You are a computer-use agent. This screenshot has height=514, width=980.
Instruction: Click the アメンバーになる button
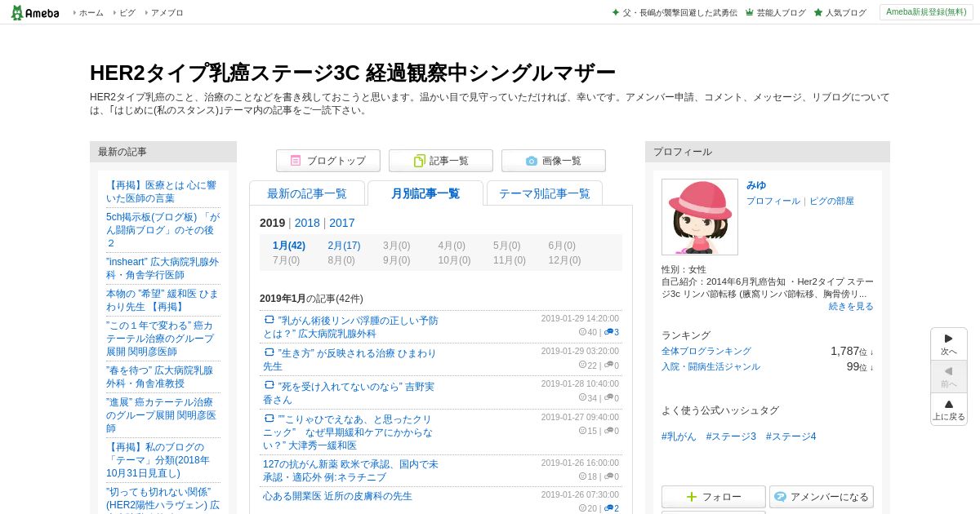point(822,497)
